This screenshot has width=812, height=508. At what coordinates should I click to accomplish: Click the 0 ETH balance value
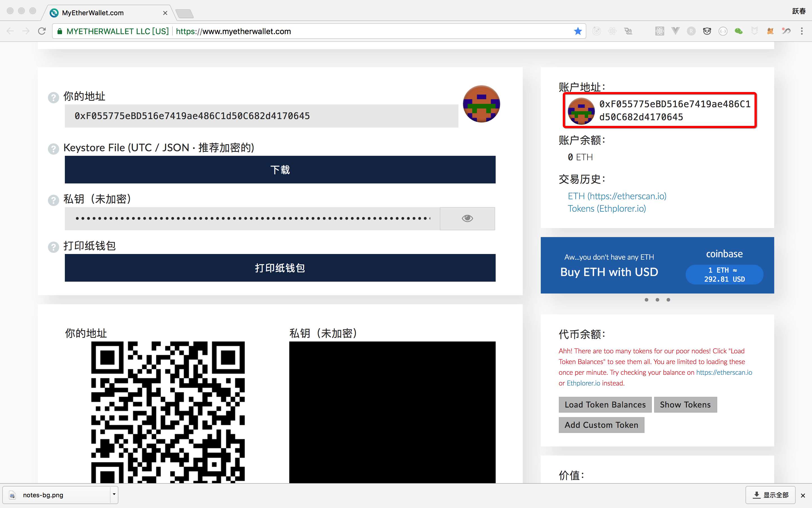pyautogui.click(x=580, y=157)
